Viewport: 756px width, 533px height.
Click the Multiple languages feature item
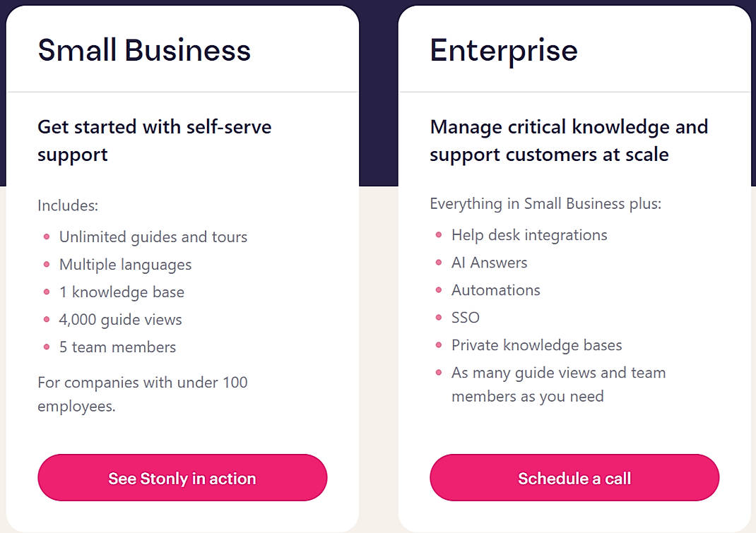(x=125, y=265)
